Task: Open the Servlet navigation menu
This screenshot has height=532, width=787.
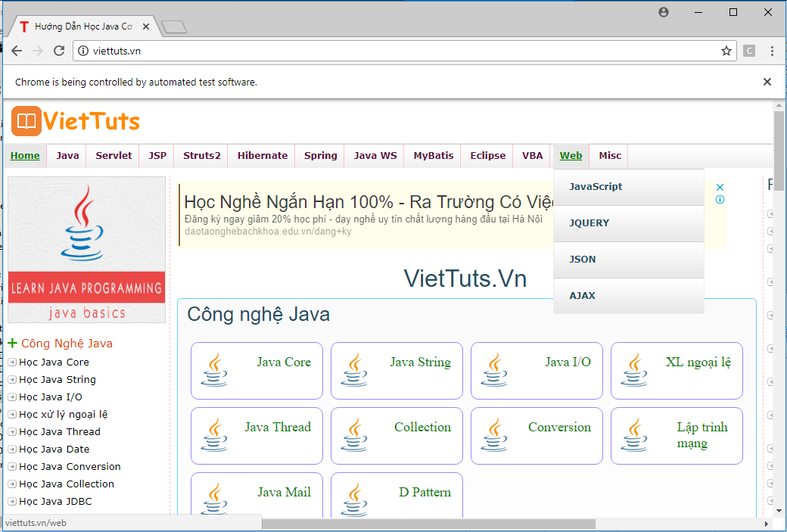Action: [x=114, y=156]
